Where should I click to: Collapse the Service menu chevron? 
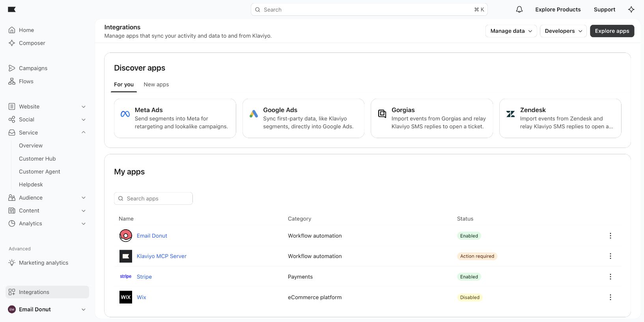coord(84,133)
